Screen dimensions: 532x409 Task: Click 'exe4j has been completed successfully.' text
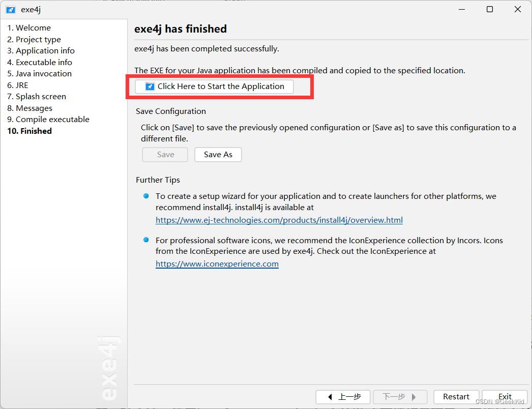click(206, 48)
